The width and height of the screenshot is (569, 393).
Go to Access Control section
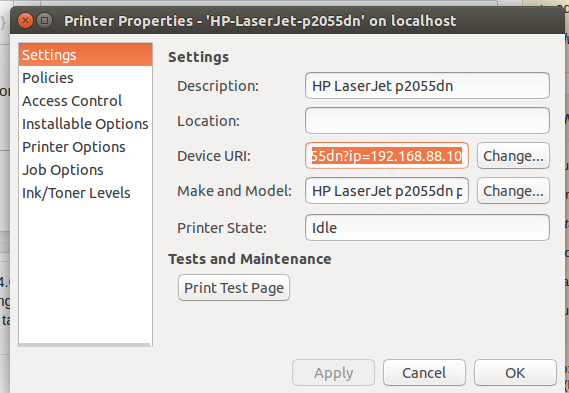(x=85, y=101)
